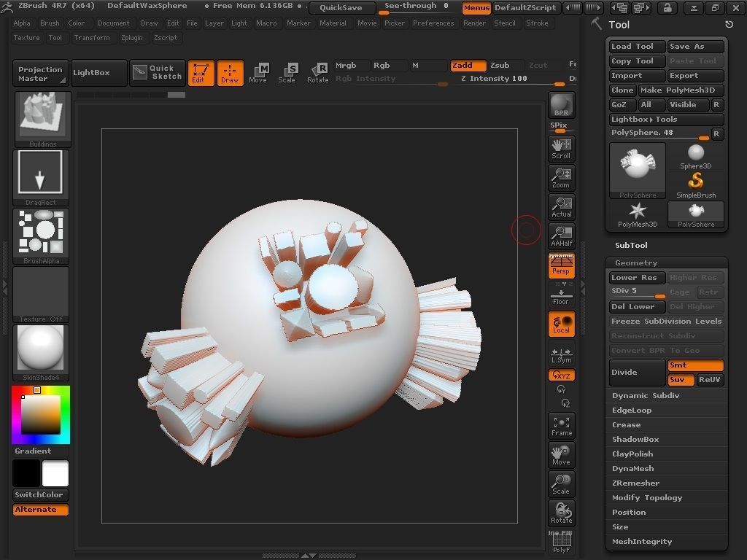Image resolution: width=747 pixels, height=560 pixels.
Task: Expand the SubTool section
Action: pos(631,245)
